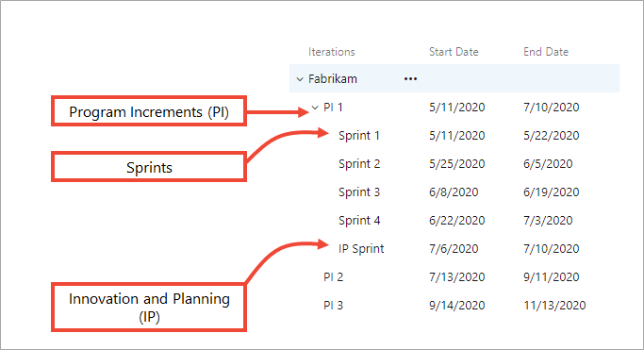Open the Fabrikam more options ellipsis
This screenshot has width=644, height=350.
tap(410, 79)
